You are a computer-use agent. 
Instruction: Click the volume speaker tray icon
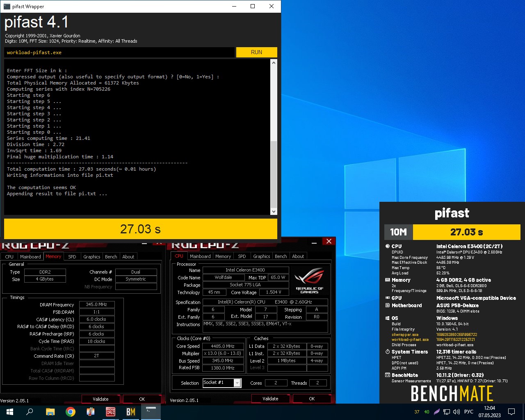pyautogui.click(x=457, y=412)
